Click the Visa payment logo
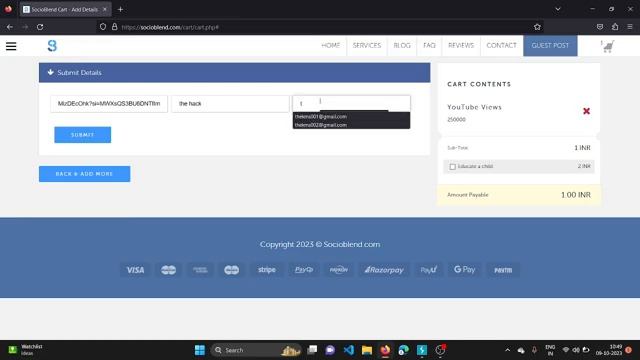640x360 pixels. [135, 270]
